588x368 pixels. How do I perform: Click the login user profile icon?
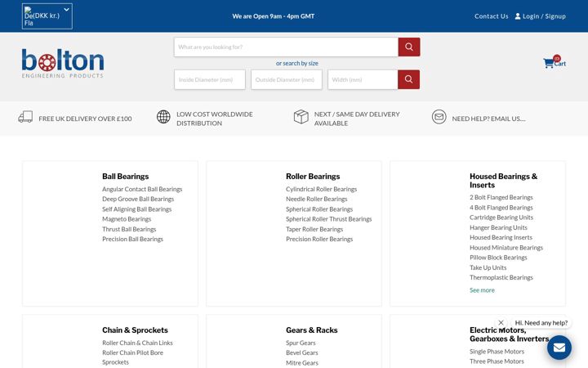(x=518, y=16)
